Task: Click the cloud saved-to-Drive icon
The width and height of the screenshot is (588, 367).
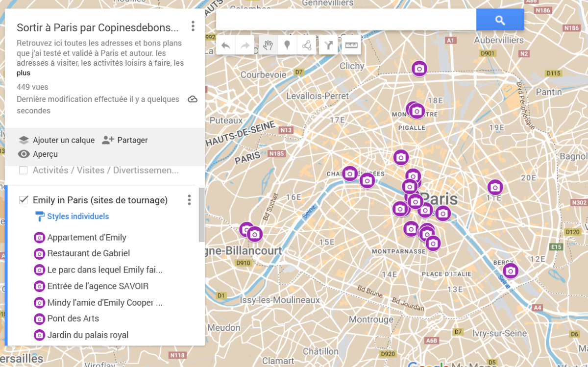Action: (x=193, y=99)
